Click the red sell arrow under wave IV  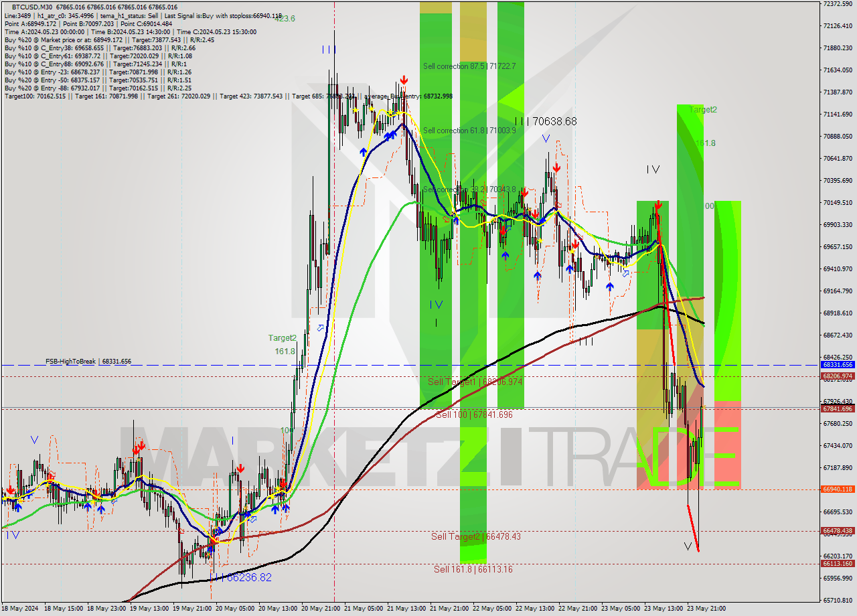coord(658,204)
